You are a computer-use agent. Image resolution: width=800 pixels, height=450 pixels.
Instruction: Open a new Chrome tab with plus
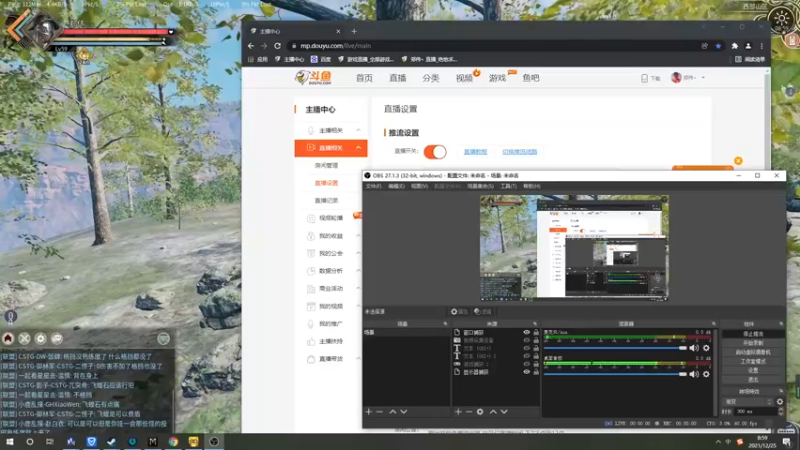[x=354, y=31]
